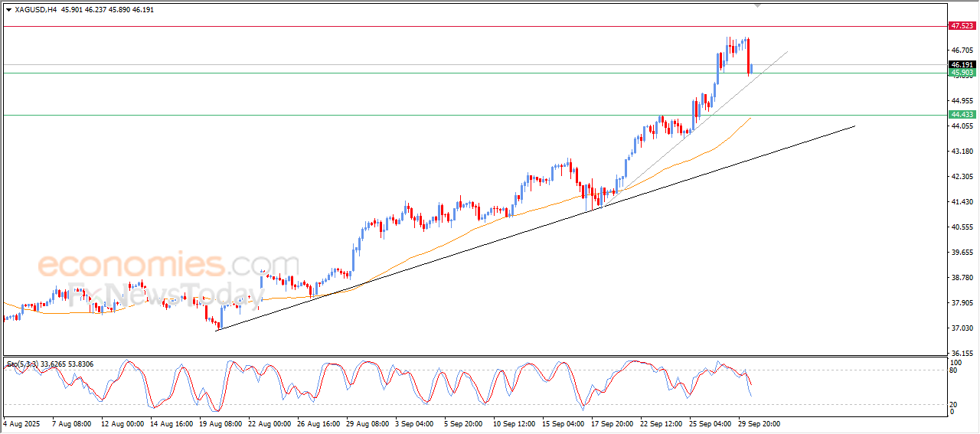Screen dimensions: 980x434
Task: Click the 41.430 price scale value
Action: pos(961,202)
